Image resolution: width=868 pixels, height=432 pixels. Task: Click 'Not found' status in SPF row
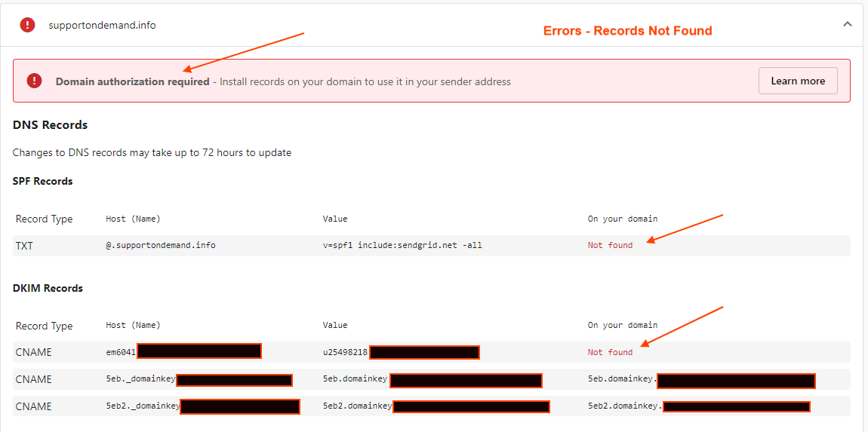click(610, 245)
